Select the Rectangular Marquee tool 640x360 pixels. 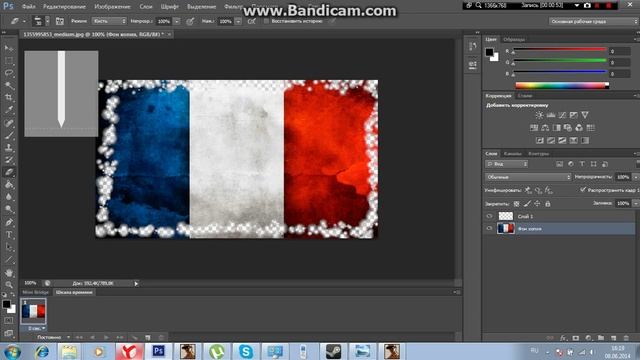tap(9, 61)
